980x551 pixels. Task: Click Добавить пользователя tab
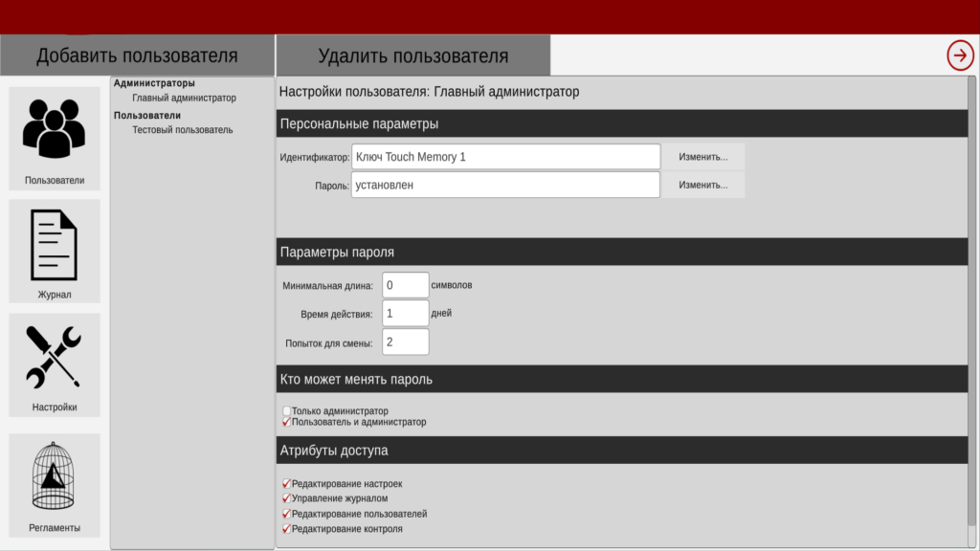click(137, 55)
